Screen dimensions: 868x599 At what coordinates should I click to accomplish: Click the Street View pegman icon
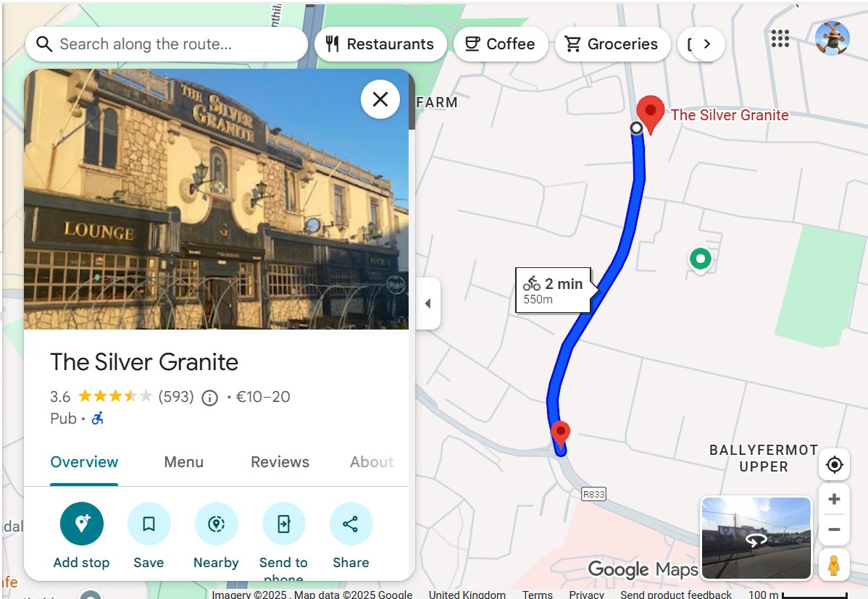coord(834,565)
